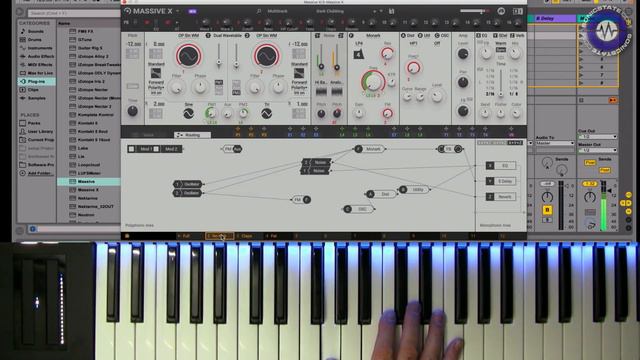Click the preset search magnifier icon
The height and width of the screenshot is (360, 640).
click(x=259, y=11)
